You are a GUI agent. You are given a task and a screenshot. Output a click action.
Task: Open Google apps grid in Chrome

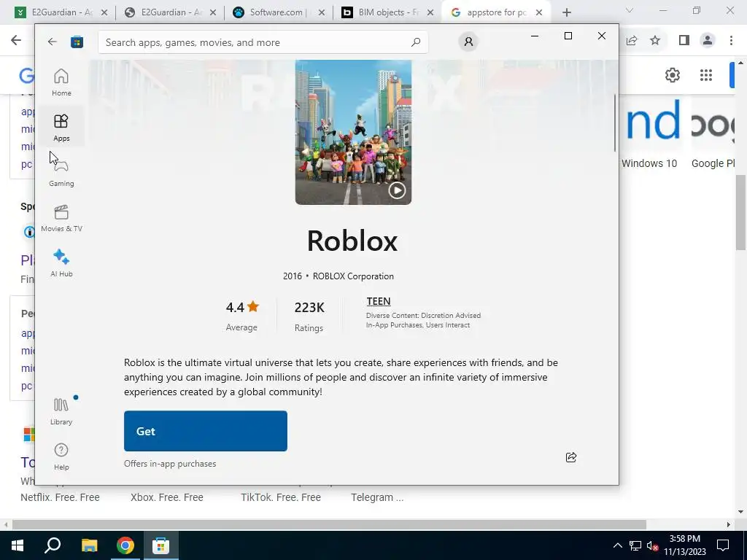[706, 75]
